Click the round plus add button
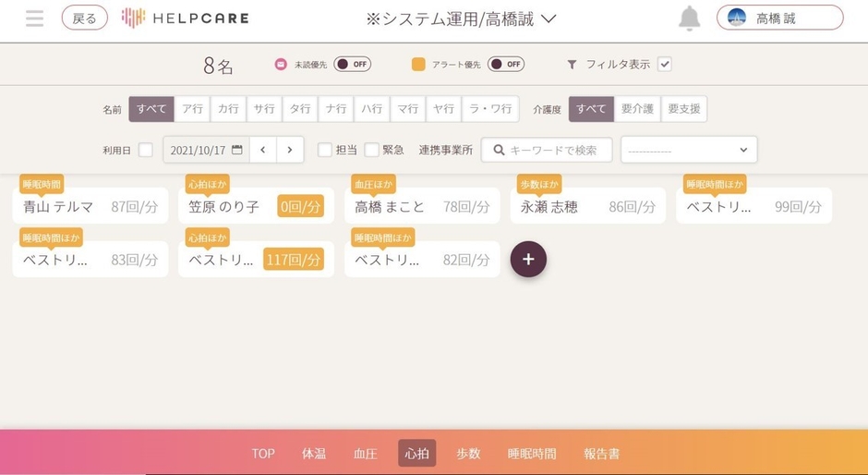Viewport: 868px width, 475px height. tap(528, 260)
